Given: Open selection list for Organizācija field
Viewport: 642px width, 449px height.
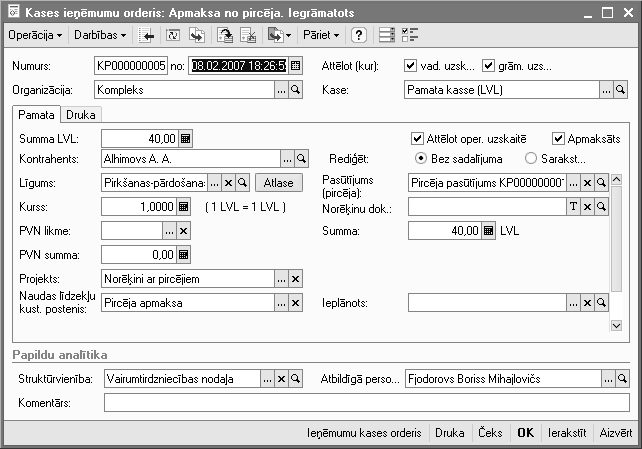Looking at the screenshot, I should [x=282, y=90].
